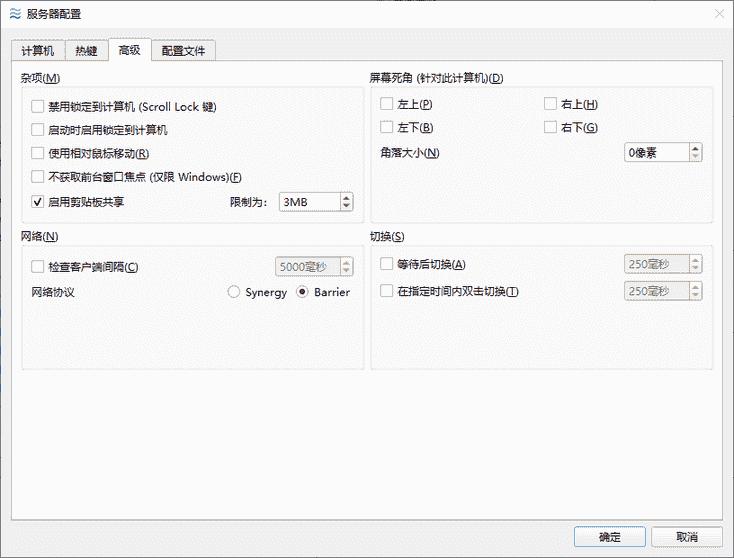Screen dimensions: 734x558
Task: Open the 配置文件 tab
Action: coord(184,51)
